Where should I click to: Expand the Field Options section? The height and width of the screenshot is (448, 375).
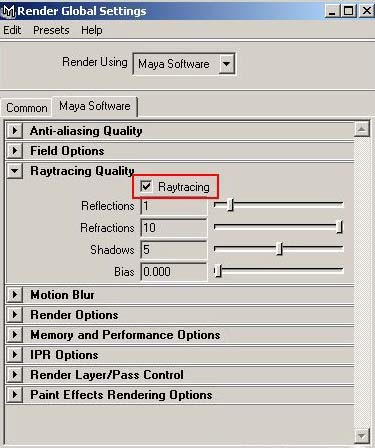point(15,150)
